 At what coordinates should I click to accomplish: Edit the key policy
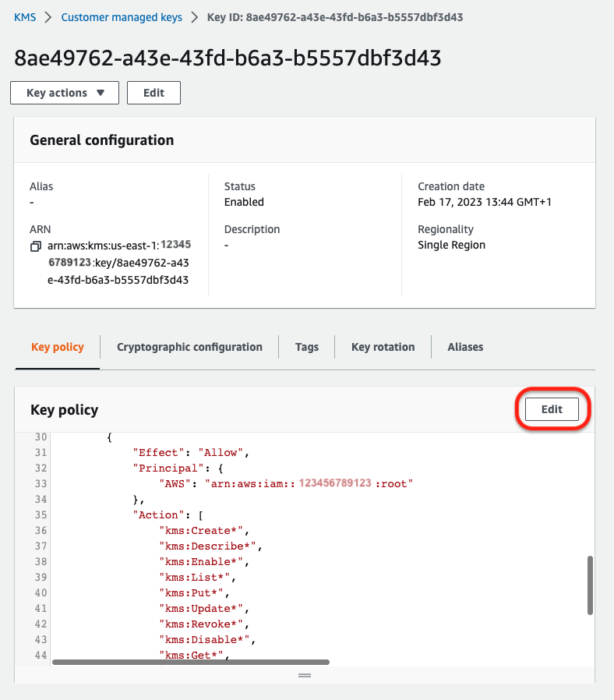tap(552, 409)
